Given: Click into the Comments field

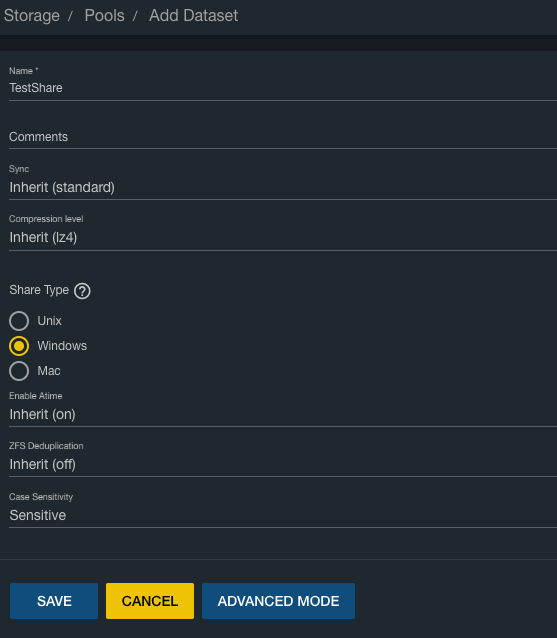Looking at the screenshot, I should (x=283, y=137).
